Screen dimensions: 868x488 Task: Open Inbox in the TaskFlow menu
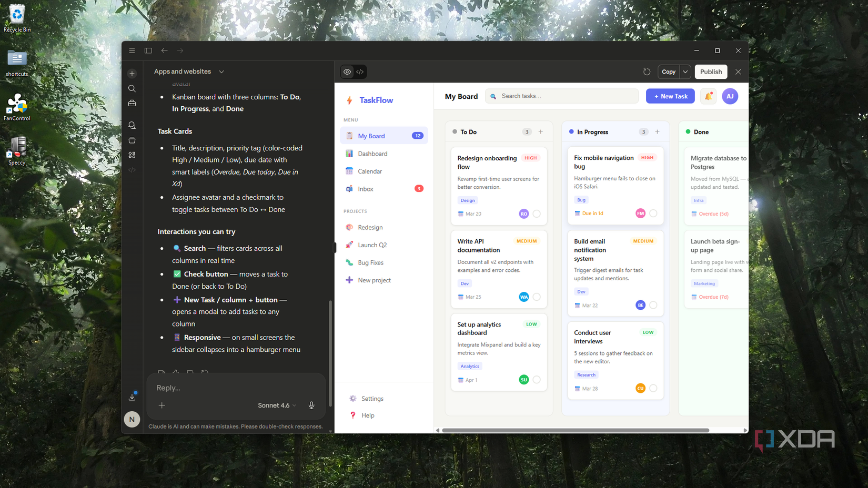[384, 189]
